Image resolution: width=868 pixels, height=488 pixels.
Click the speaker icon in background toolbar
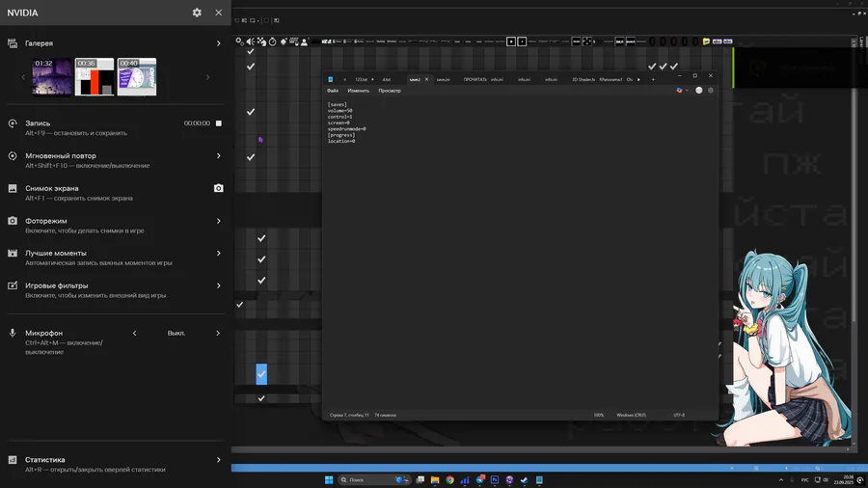251,41
